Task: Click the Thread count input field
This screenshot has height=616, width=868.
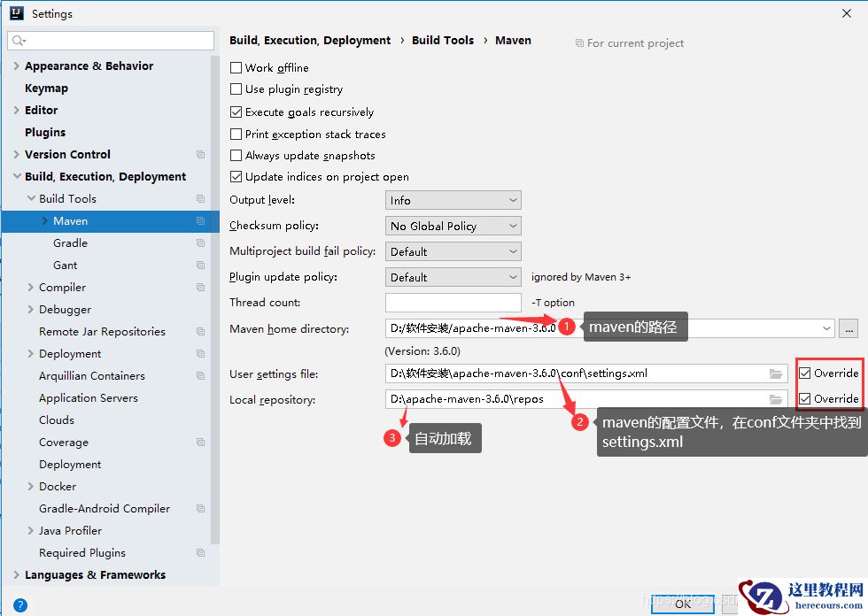Action: tap(453, 303)
